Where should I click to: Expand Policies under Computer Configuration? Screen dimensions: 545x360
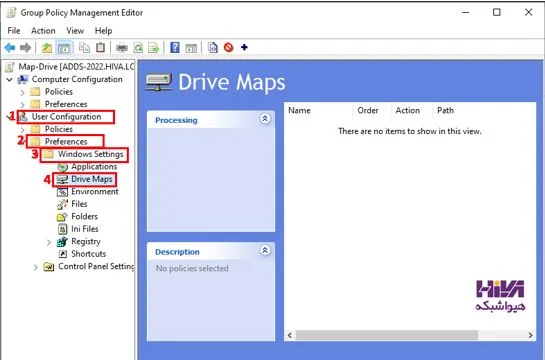coord(23,92)
